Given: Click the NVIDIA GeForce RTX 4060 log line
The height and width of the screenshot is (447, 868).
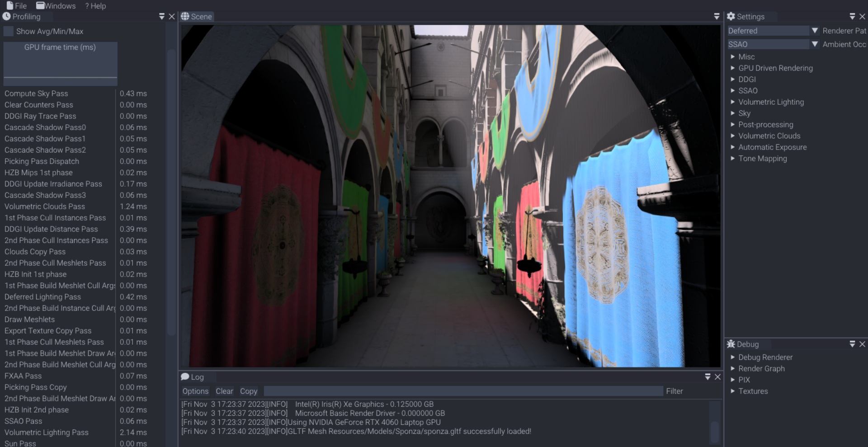Looking at the screenshot, I should pyautogui.click(x=311, y=423).
